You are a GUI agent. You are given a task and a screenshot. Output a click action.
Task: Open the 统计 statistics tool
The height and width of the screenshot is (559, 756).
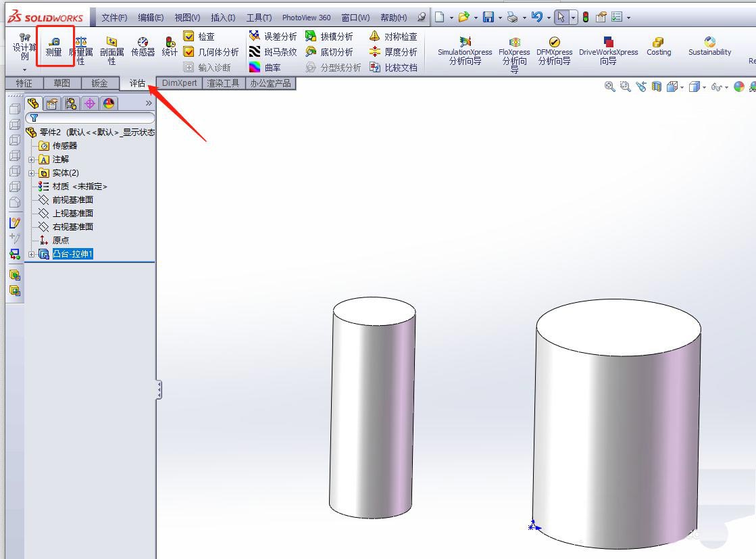point(169,47)
